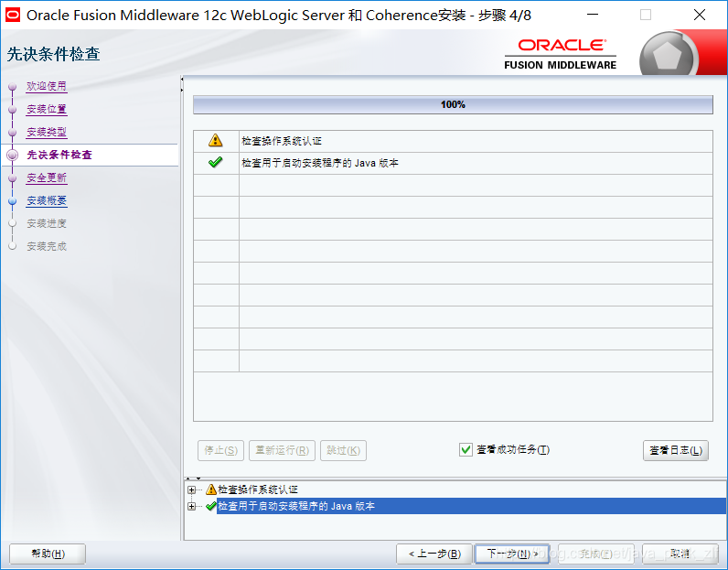Click the 100% progress bar
The image size is (728, 570).
[x=453, y=104]
